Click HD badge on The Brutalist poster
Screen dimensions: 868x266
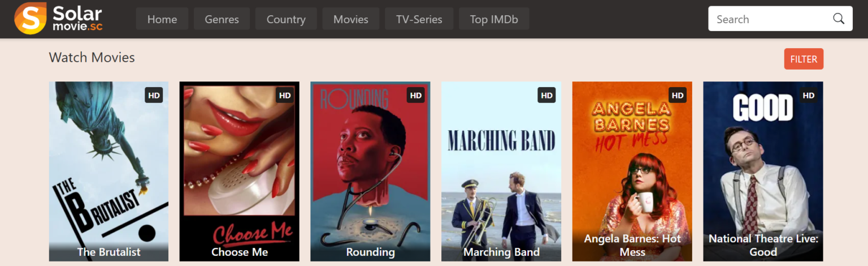(154, 95)
